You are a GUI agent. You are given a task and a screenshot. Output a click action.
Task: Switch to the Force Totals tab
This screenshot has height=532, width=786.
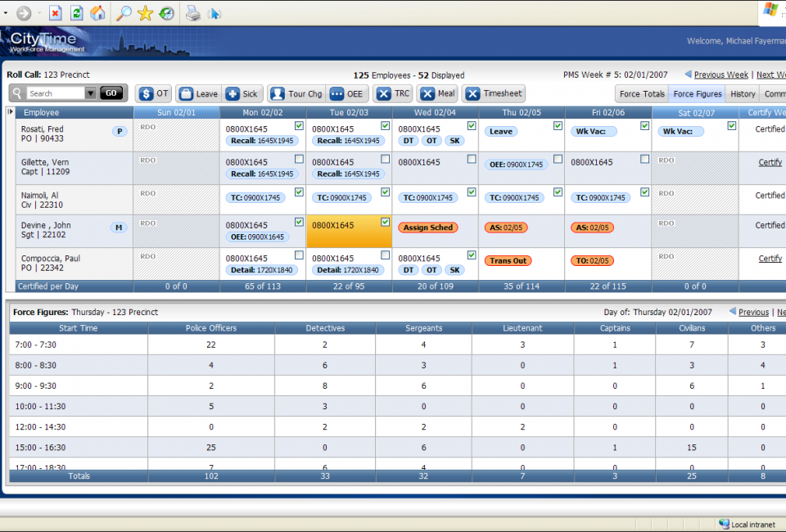click(x=642, y=93)
